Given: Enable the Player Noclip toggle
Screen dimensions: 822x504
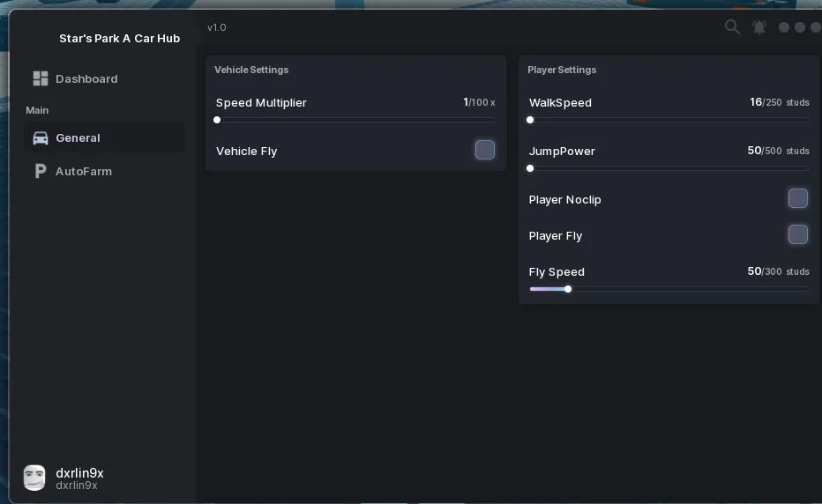Looking at the screenshot, I should click(x=798, y=198).
